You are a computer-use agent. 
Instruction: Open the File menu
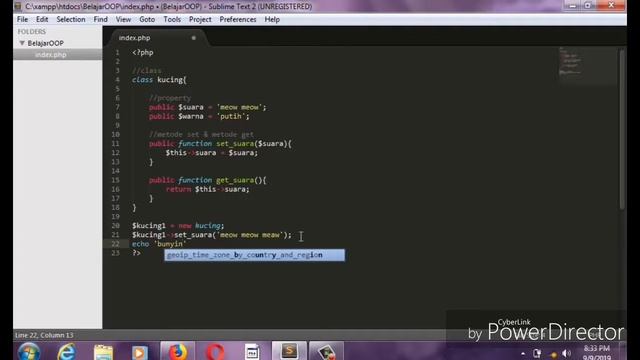click(22, 19)
